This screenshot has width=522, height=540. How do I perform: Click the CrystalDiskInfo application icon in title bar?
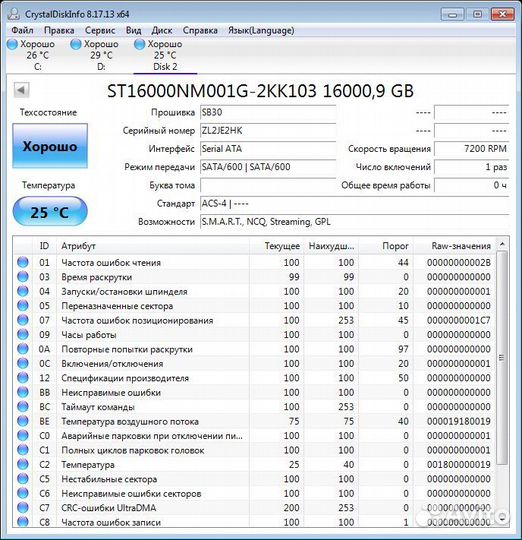(14, 14)
